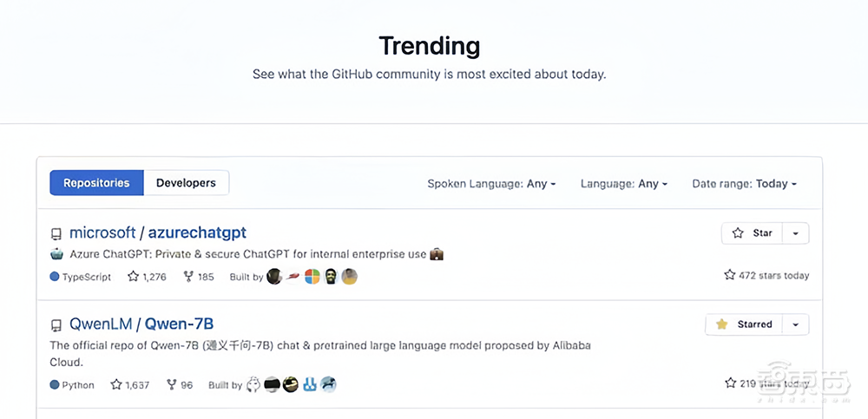Click first contributor avatar of azurechatgpt

(x=274, y=277)
